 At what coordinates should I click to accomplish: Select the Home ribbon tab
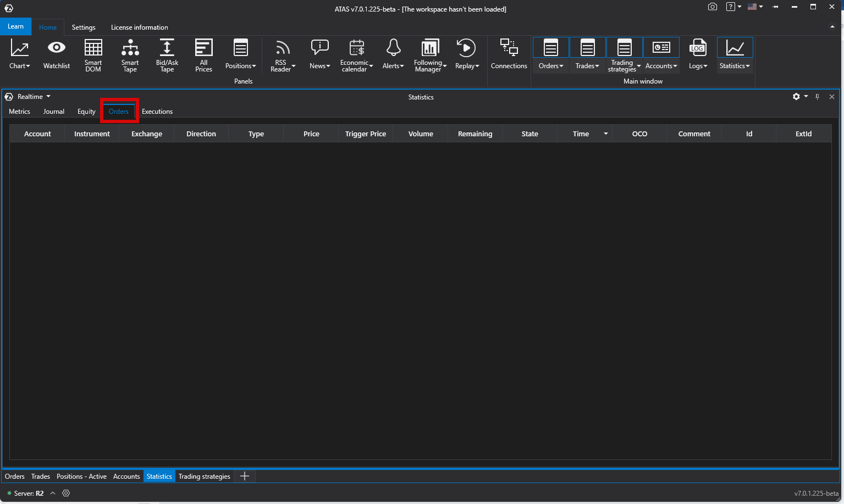pyautogui.click(x=48, y=27)
